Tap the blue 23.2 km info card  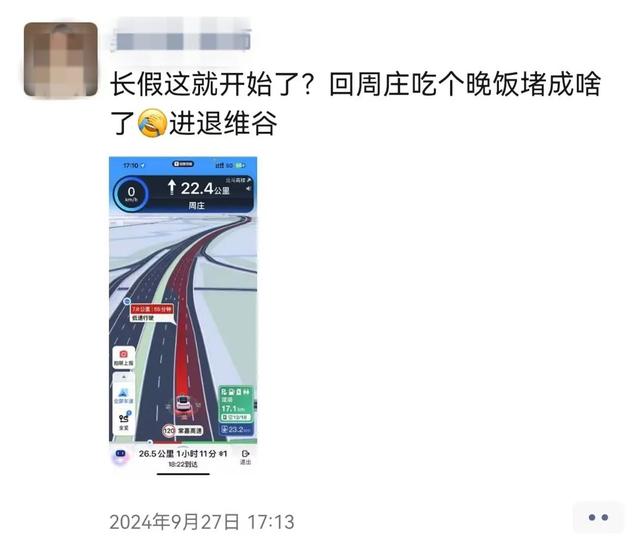click(236, 429)
